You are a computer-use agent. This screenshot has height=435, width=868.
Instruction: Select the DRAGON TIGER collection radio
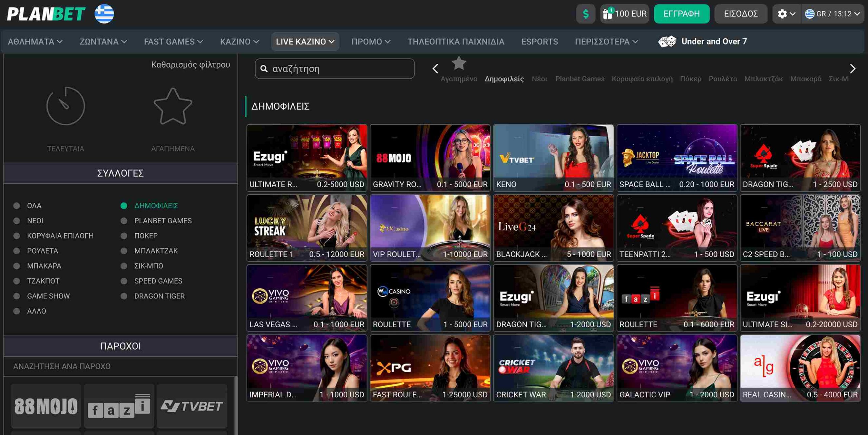(124, 296)
